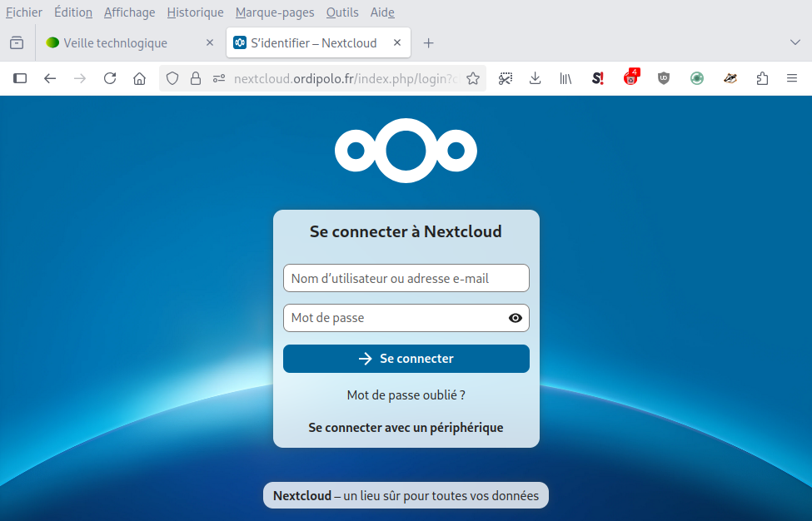Open the extensions puzzle icon

click(x=762, y=78)
